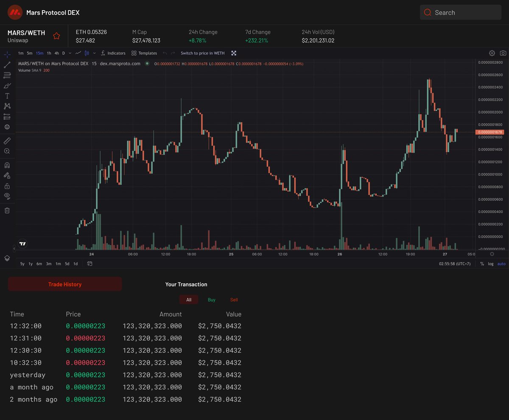Undo the last chart action

pos(165,53)
